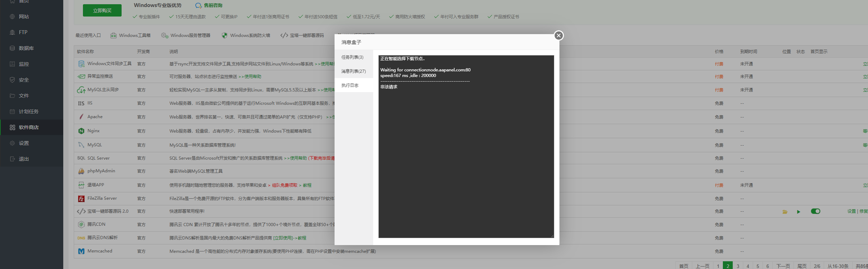868x269 pixels.
Task: Go to 上一页 in pagination
Action: (703, 266)
